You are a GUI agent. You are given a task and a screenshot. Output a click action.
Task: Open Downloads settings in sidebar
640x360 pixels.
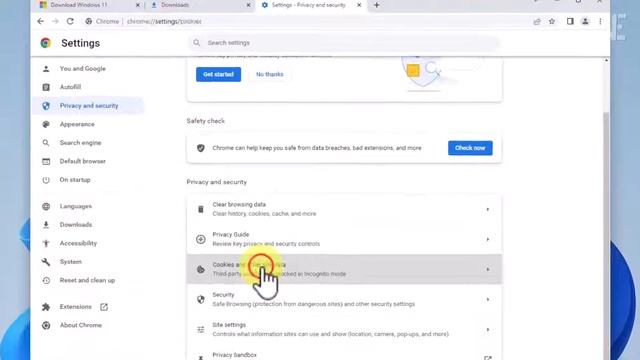(76, 225)
